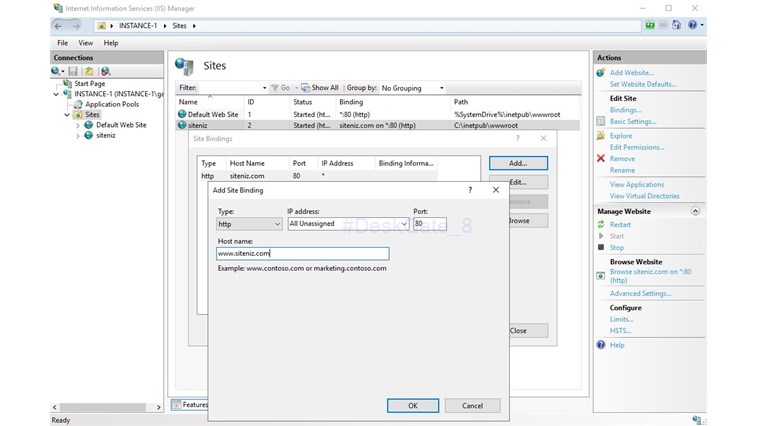Click the Explore folder icon
The width and height of the screenshot is (758, 426).
tap(600, 135)
